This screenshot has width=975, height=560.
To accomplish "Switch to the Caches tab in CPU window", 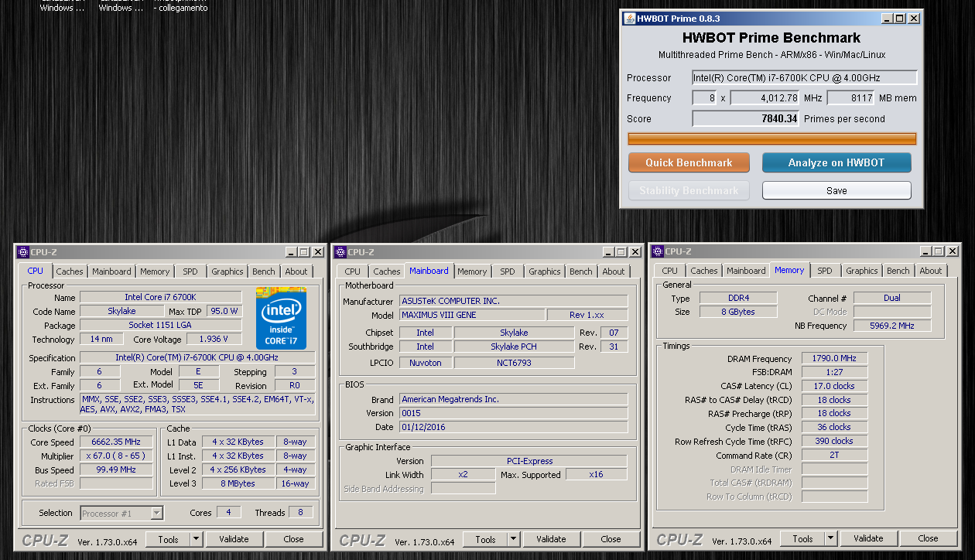I will (70, 271).
